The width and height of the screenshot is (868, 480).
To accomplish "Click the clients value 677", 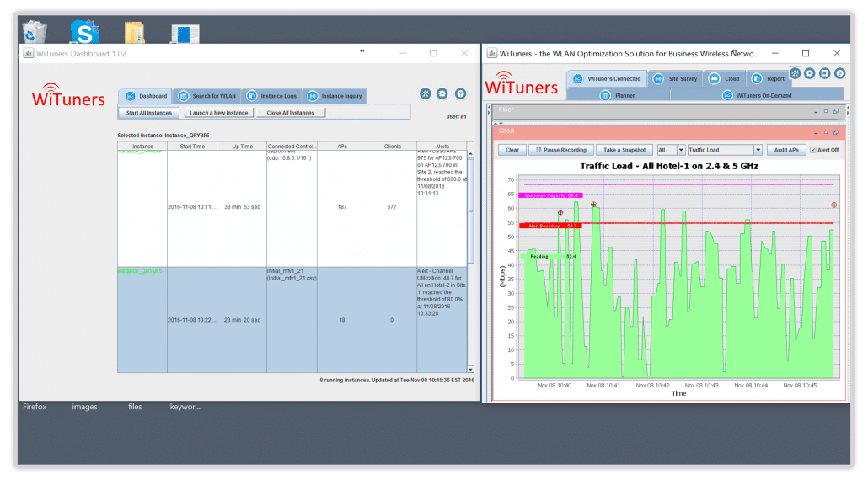I will point(391,207).
